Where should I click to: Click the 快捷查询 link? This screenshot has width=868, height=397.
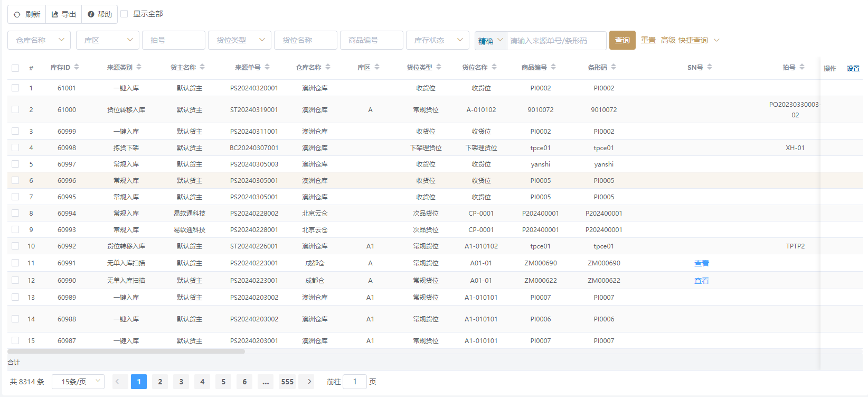pos(693,40)
